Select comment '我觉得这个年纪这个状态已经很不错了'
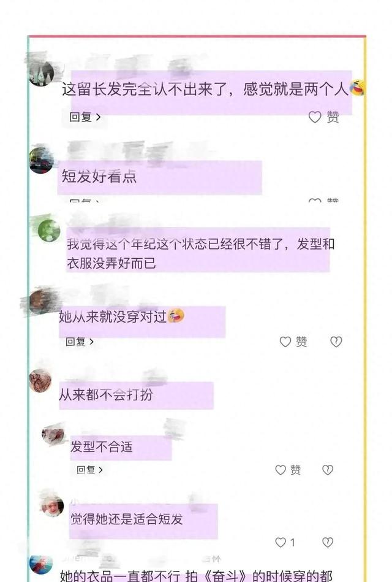This screenshot has width=392, height=582. (x=201, y=253)
